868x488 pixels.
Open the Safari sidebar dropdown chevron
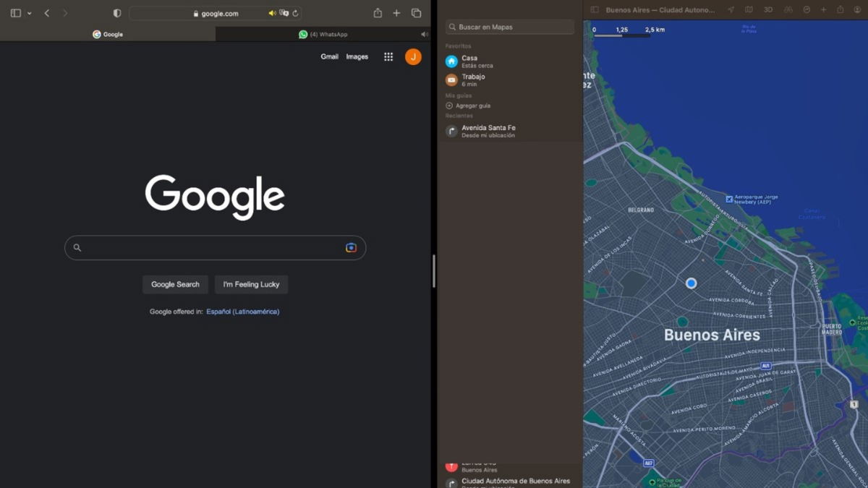[29, 14]
